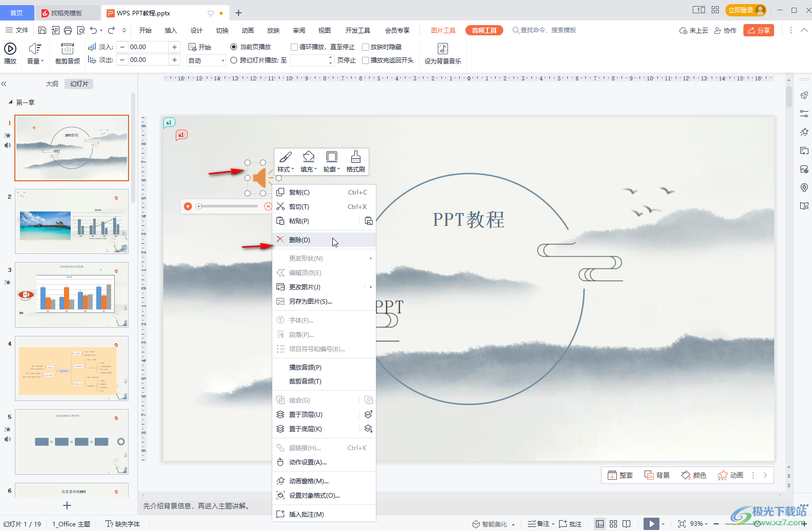Viewport: 812px width, 531px height.
Task: Open the 自动 start mode dropdown
Action: click(206, 60)
